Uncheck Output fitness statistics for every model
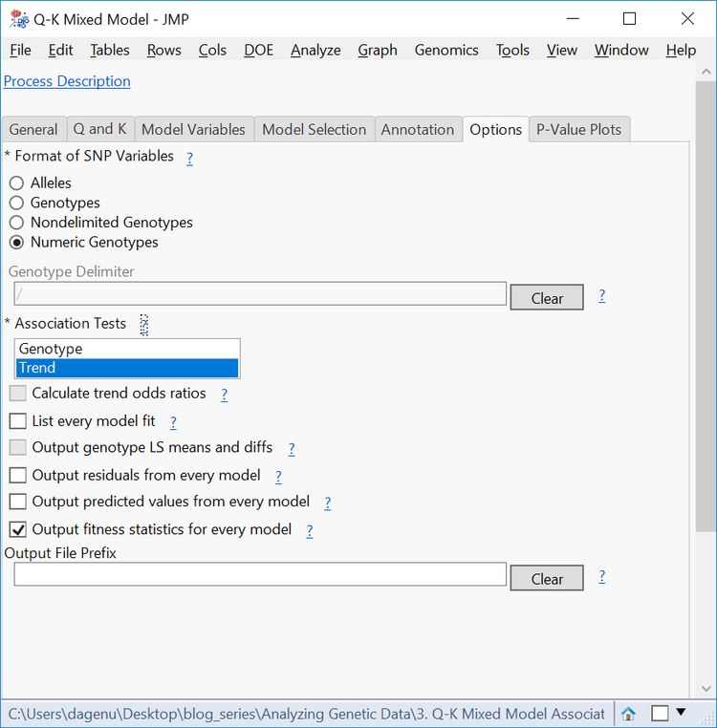Screen dimensions: 717x728 click(x=17, y=529)
